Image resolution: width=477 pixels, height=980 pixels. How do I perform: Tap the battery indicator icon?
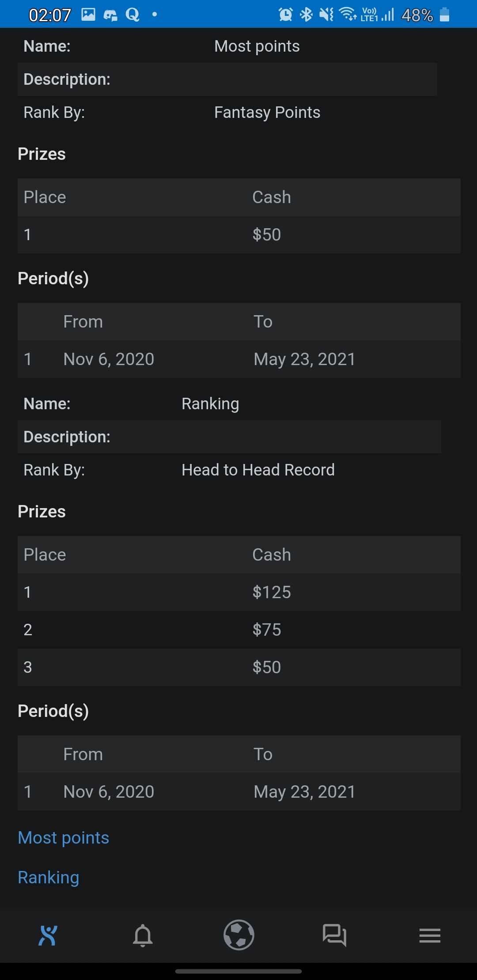(x=445, y=15)
